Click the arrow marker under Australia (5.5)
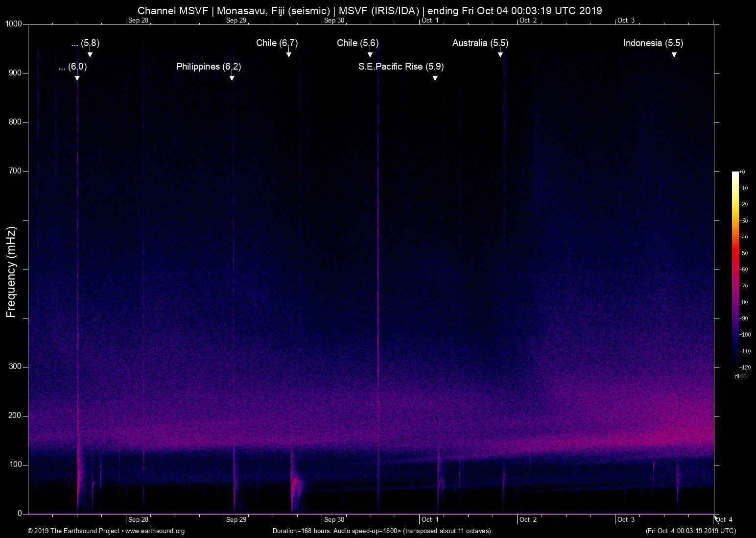This screenshot has height=538, width=756. point(500,52)
